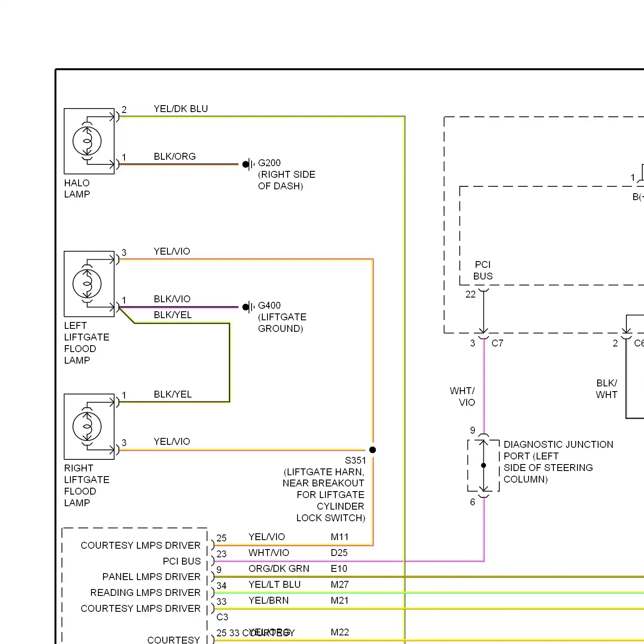Click BLK/YEL label beneath BLK/VIO
The image size is (644, 644).
[x=173, y=315]
